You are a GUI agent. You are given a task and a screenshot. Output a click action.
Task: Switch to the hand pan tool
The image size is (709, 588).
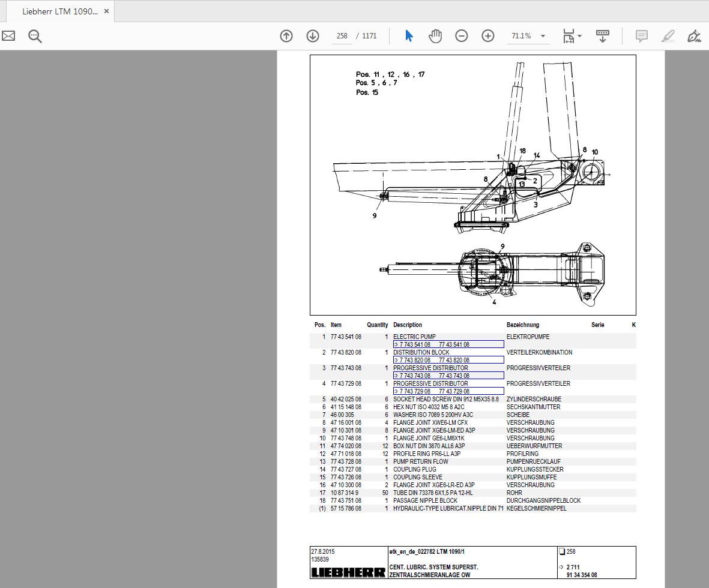[x=435, y=36]
